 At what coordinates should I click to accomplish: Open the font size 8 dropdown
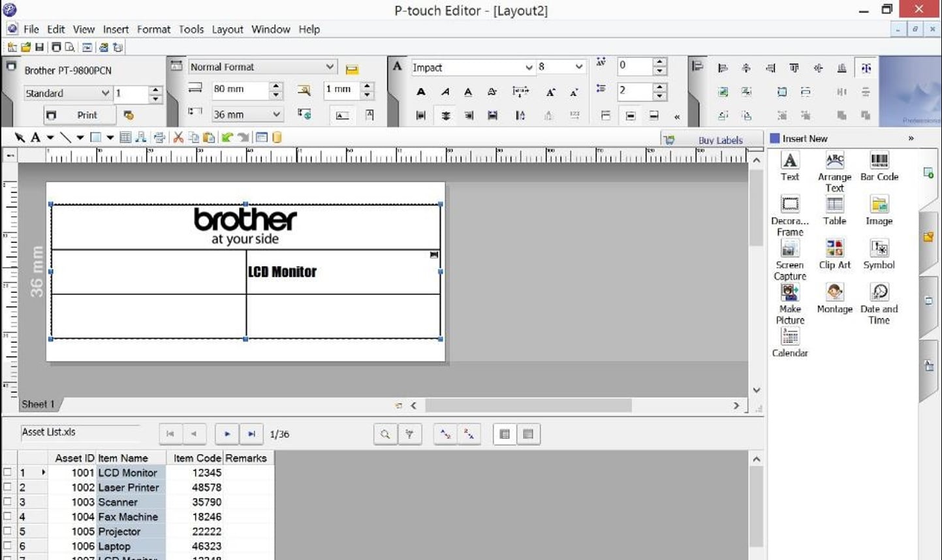coord(578,67)
